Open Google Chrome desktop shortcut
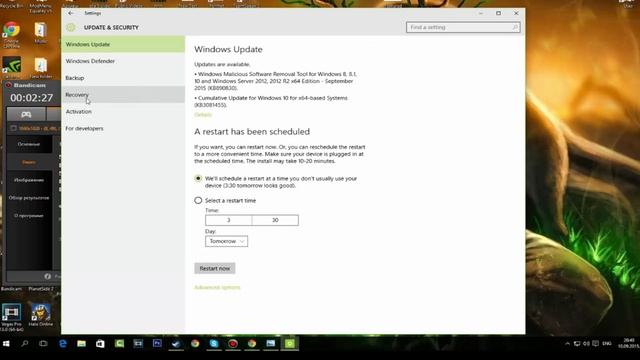The width and height of the screenshot is (640, 360). click(11, 34)
